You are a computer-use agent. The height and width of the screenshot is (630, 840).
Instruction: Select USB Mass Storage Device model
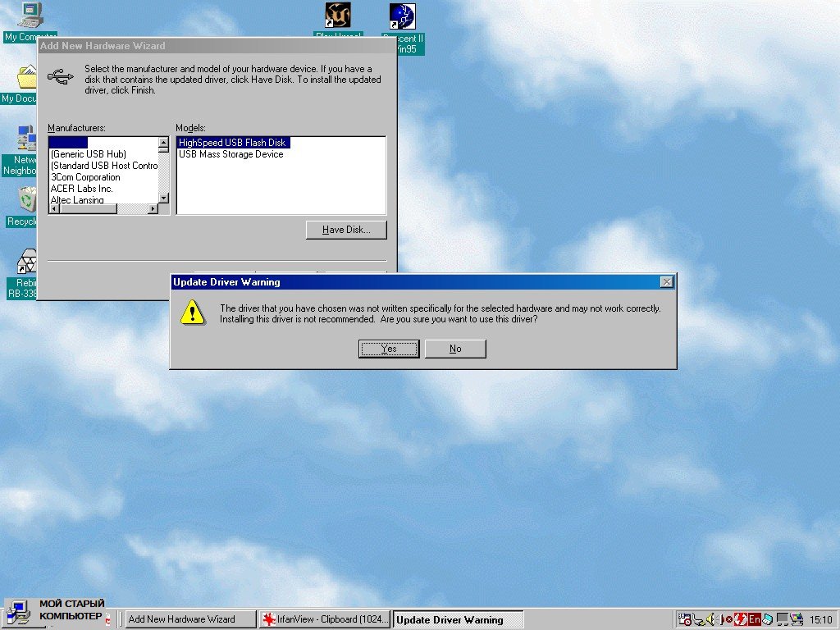[x=231, y=154]
